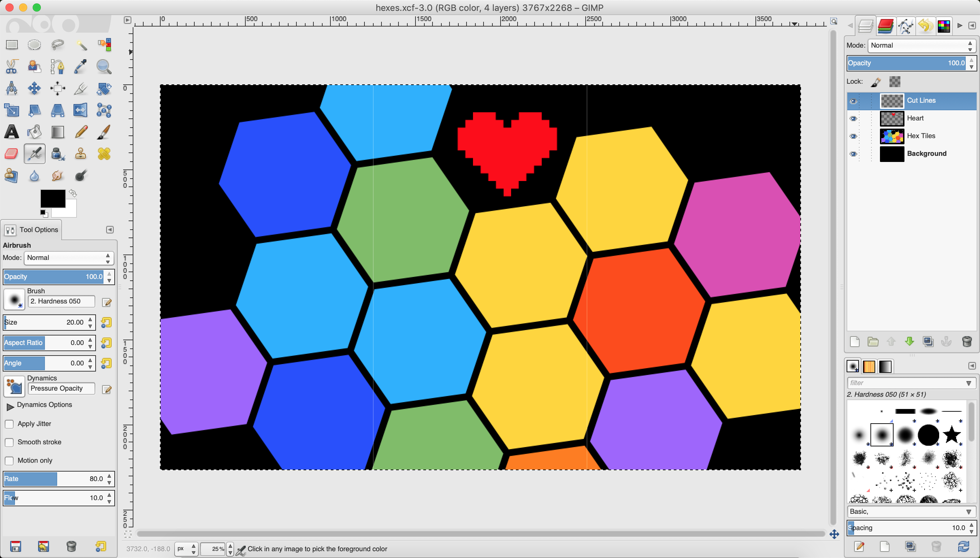Select the Airbrush tool
The height and width of the screenshot is (558, 980).
(34, 154)
